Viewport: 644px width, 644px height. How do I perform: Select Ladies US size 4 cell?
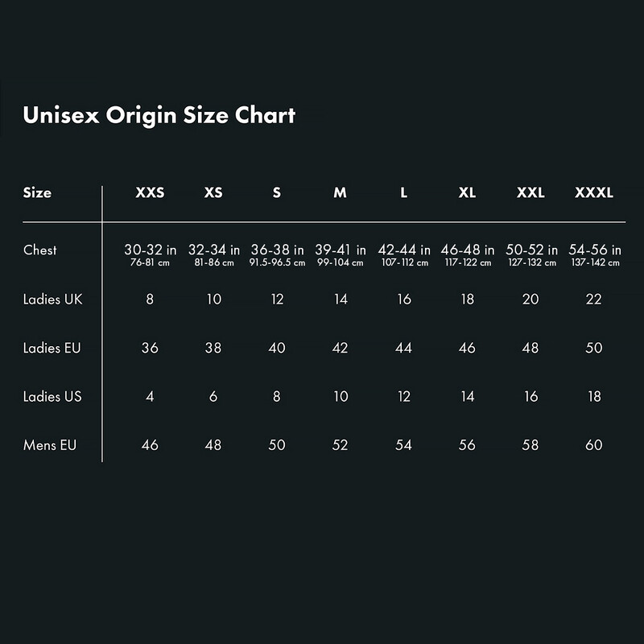(150, 396)
